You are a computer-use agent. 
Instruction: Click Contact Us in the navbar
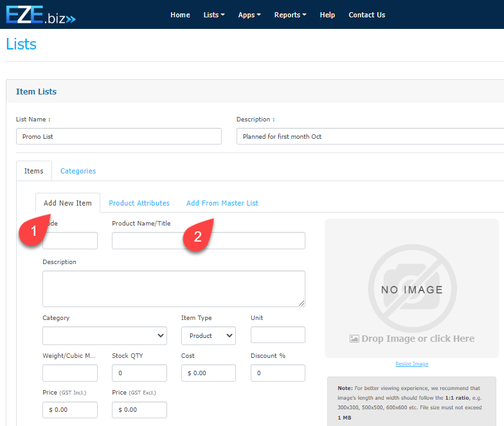point(366,15)
